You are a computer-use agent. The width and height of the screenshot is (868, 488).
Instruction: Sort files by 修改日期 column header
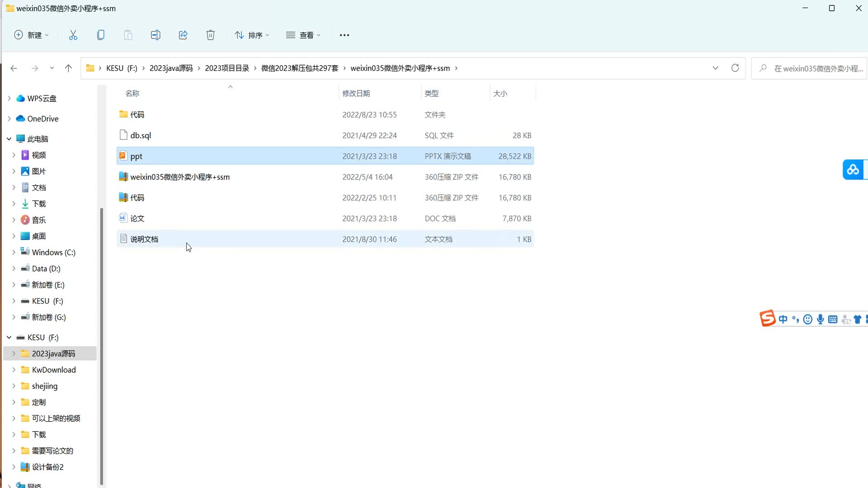tap(356, 93)
